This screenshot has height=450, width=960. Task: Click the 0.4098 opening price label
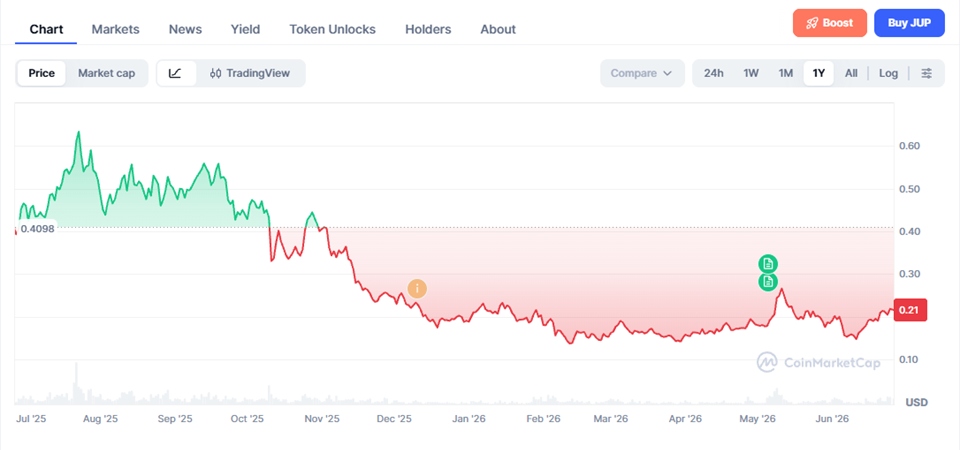pos(37,229)
